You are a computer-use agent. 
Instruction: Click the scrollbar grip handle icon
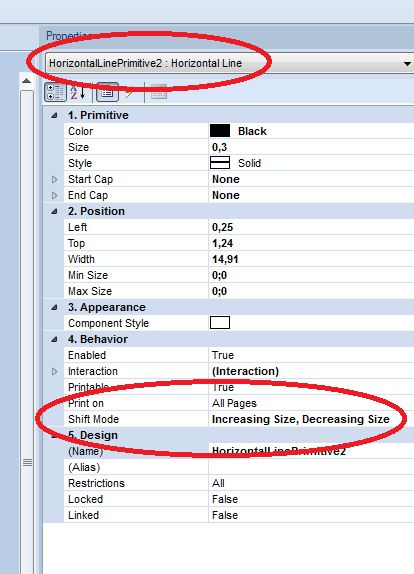[27, 463]
